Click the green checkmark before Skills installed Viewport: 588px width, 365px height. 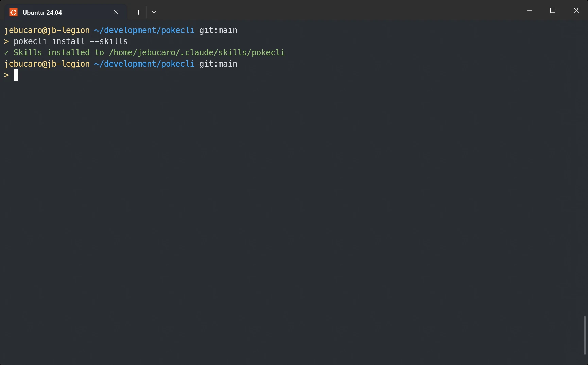[6, 53]
